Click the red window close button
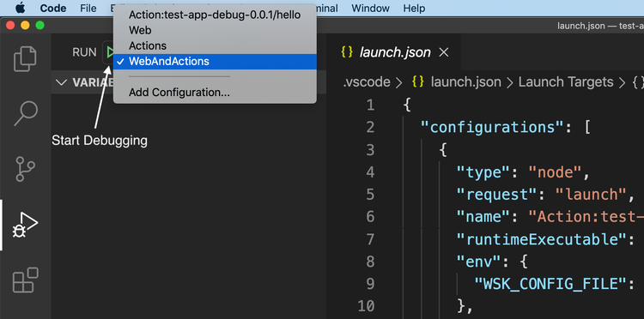Viewport: 644px width, 319px height. click(x=9, y=26)
